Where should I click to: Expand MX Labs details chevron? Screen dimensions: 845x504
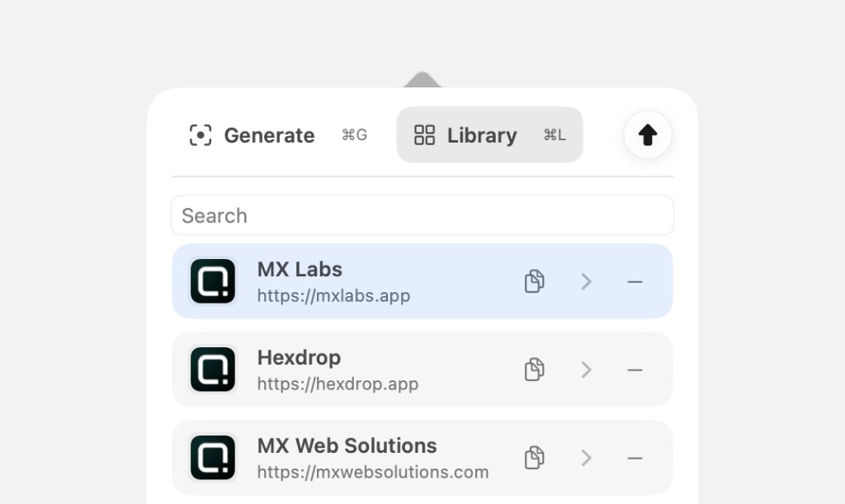(587, 281)
